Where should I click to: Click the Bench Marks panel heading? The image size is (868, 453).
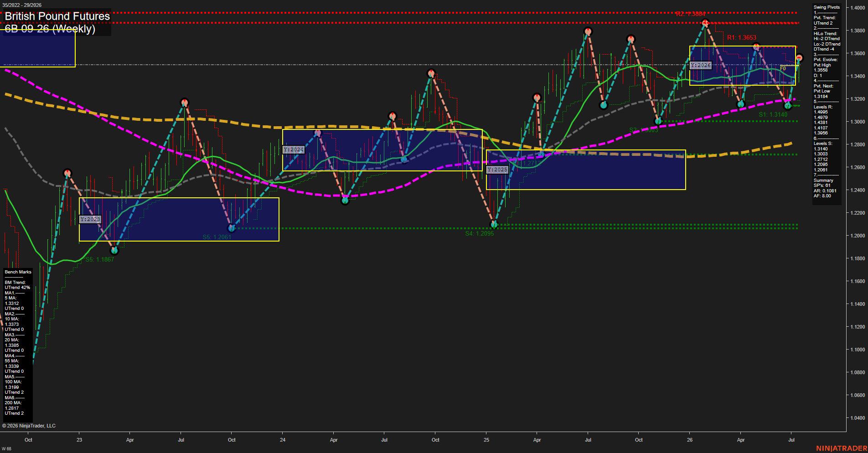click(18, 272)
